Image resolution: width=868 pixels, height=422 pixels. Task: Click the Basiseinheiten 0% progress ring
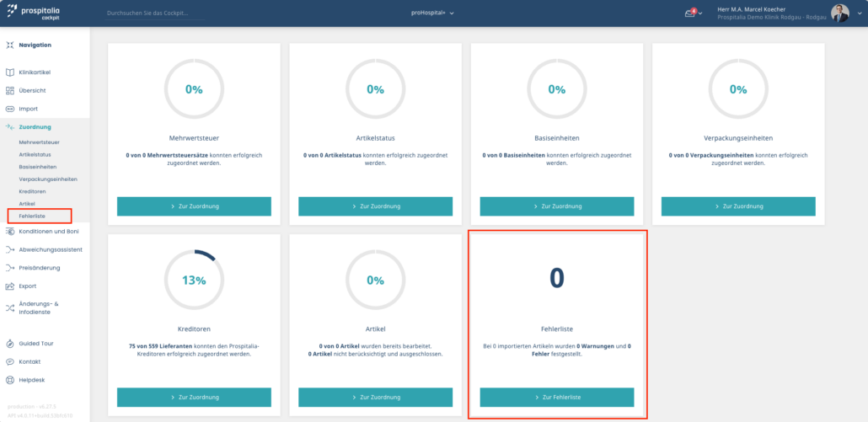(557, 89)
